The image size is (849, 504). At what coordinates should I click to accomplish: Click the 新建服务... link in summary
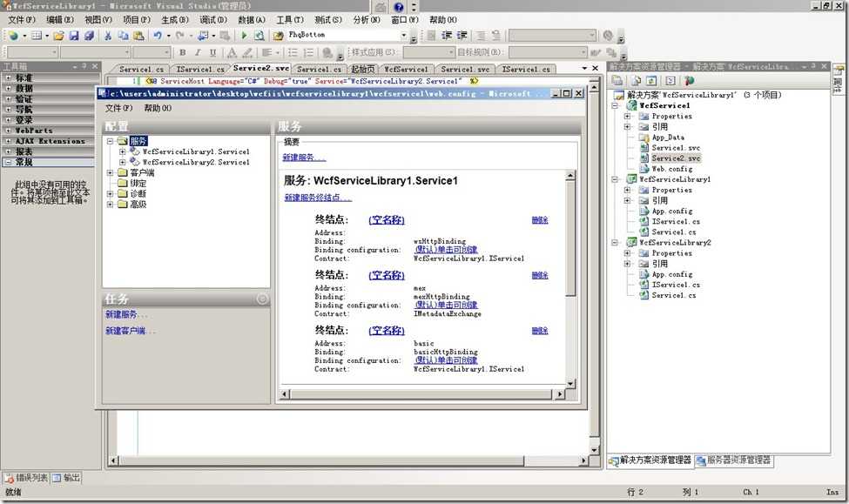click(304, 158)
